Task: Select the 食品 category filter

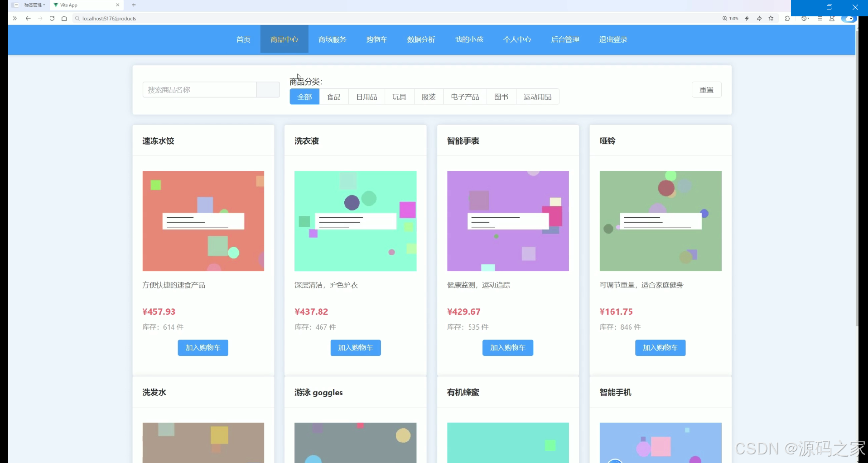Action: click(x=333, y=97)
